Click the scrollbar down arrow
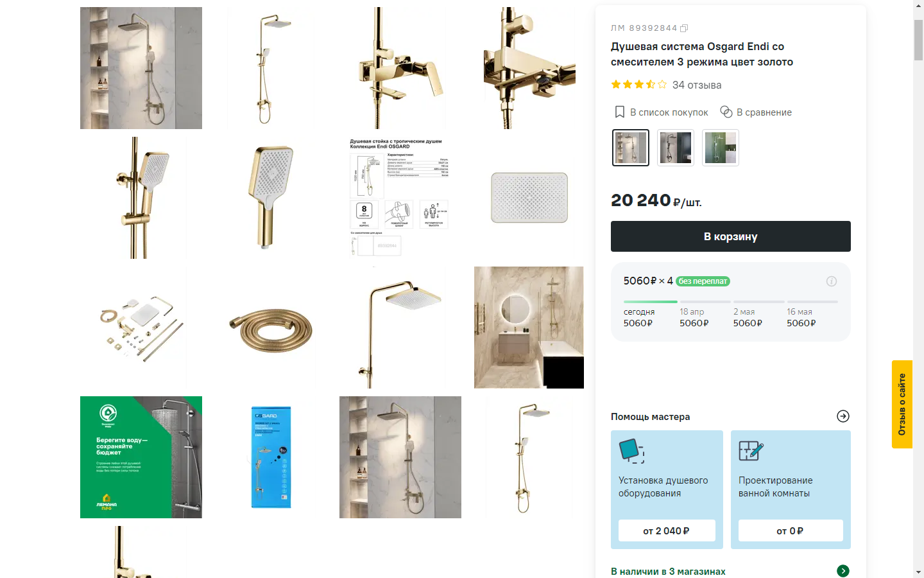924x578 pixels. coord(918,572)
